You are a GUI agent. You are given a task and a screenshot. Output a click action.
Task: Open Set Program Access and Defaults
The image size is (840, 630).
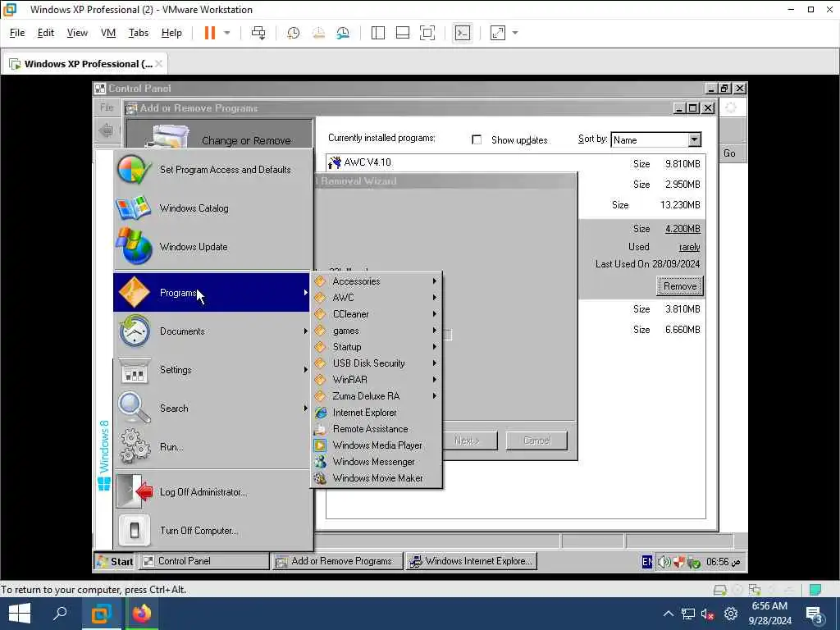[212, 169]
